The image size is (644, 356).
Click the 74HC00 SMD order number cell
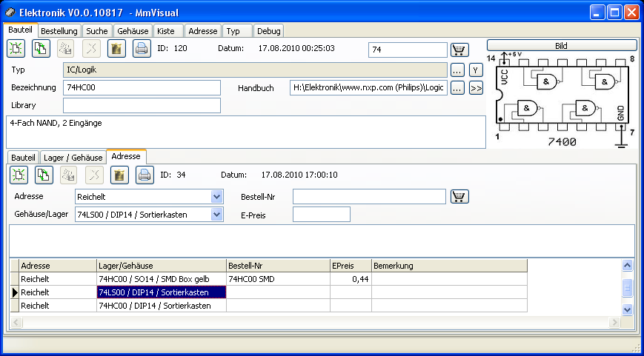point(278,279)
